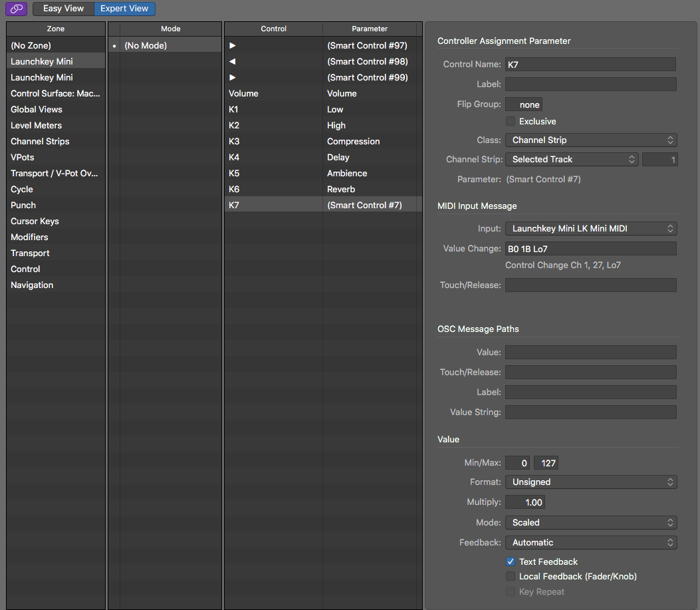This screenshot has width=700, height=610.
Task: Open the Format dropdown set to Unsigned
Action: [x=590, y=482]
